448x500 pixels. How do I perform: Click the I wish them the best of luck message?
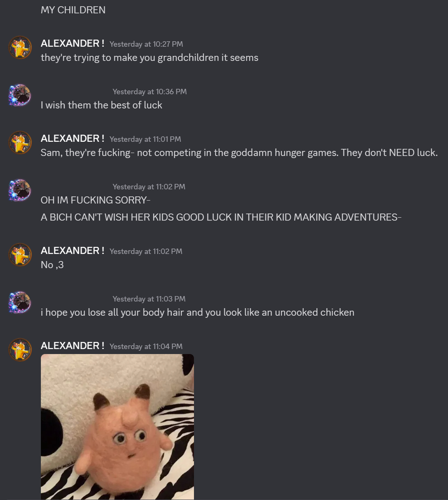101,105
